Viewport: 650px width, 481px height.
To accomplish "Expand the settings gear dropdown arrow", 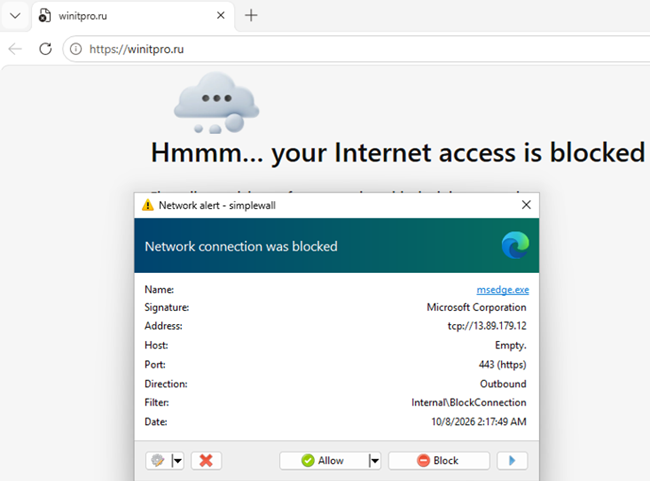I will [177, 460].
